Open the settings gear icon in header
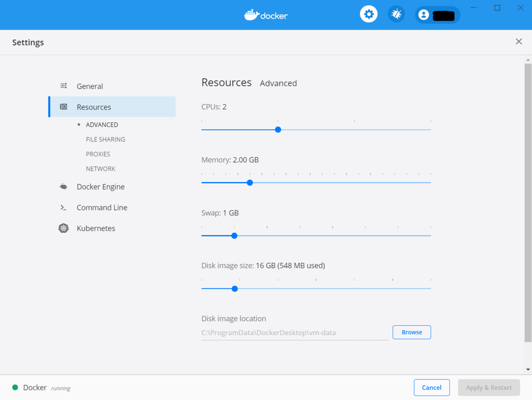 368,15
